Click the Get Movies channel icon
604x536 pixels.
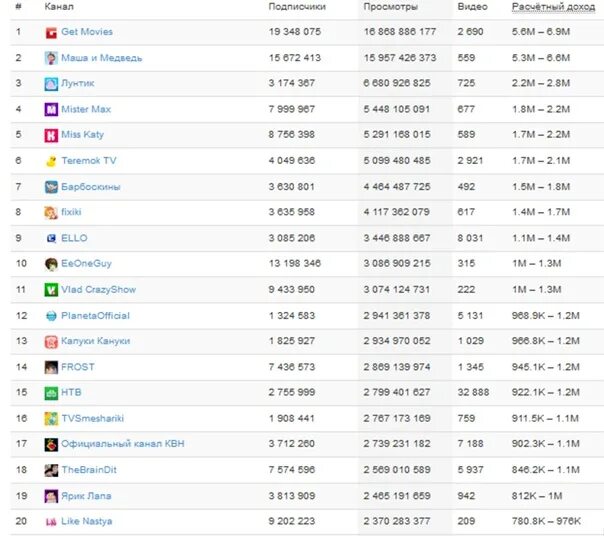(x=51, y=33)
